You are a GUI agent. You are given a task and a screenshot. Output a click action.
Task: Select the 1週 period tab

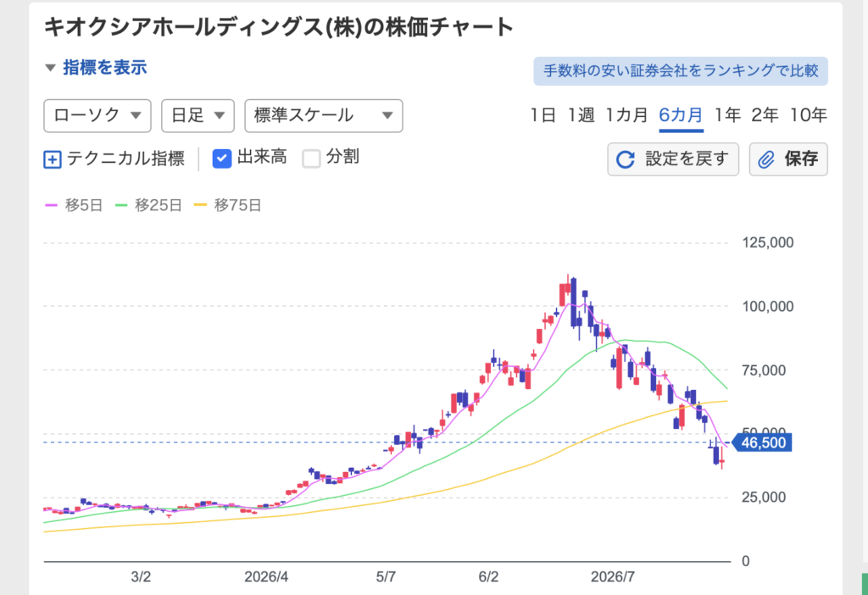click(x=581, y=115)
